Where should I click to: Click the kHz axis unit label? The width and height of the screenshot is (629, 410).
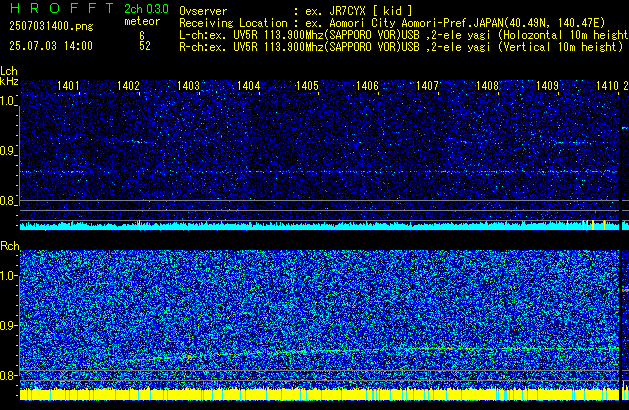(9, 81)
